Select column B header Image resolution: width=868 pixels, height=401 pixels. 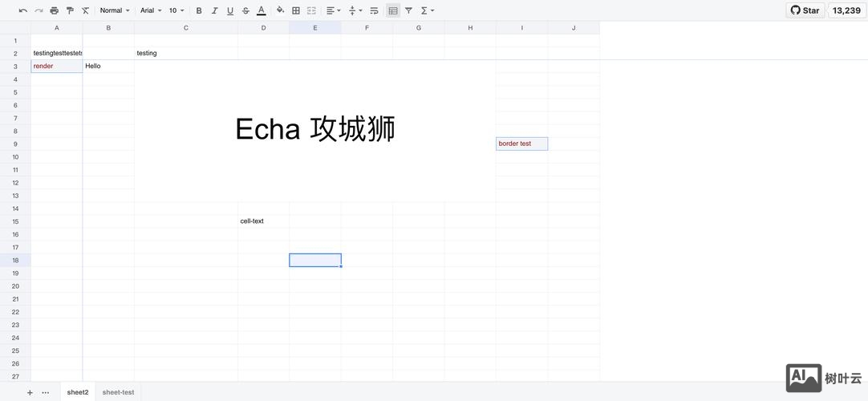108,27
